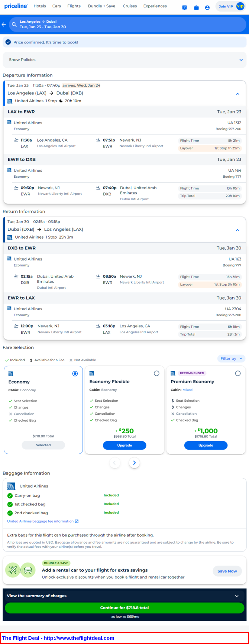Collapse the departure flight details
Viewport: 249px width, 644px height.
coord(237,94)
